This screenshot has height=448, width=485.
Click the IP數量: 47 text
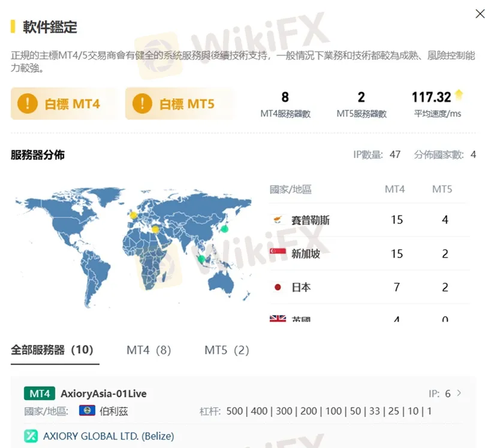377,154
